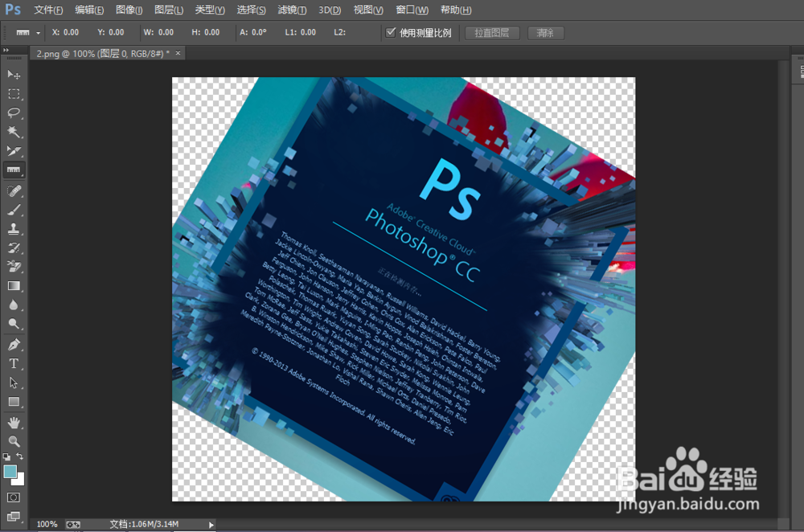Open the 帮助(H) menu
The image size is (804, 532).
coord(456,10)
